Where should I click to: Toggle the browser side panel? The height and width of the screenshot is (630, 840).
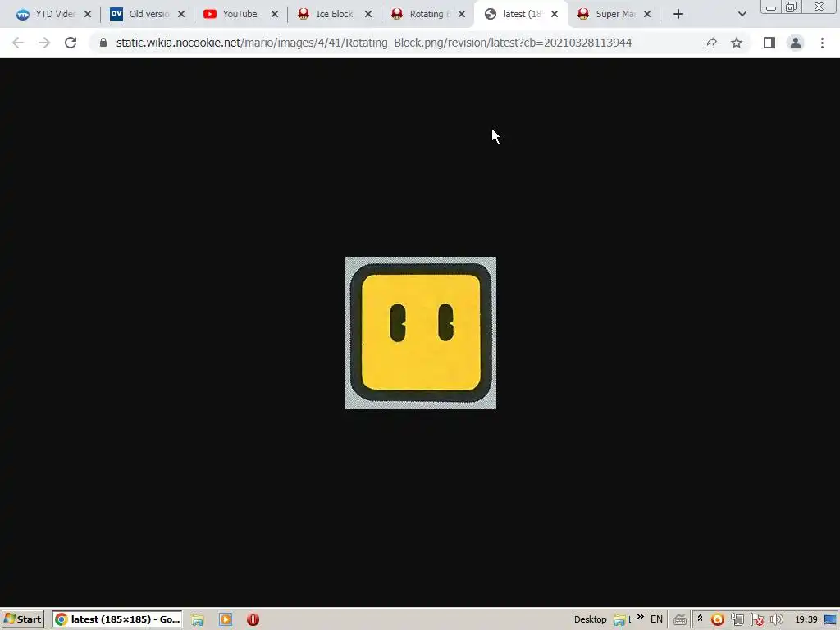click(x=769, y=43)
